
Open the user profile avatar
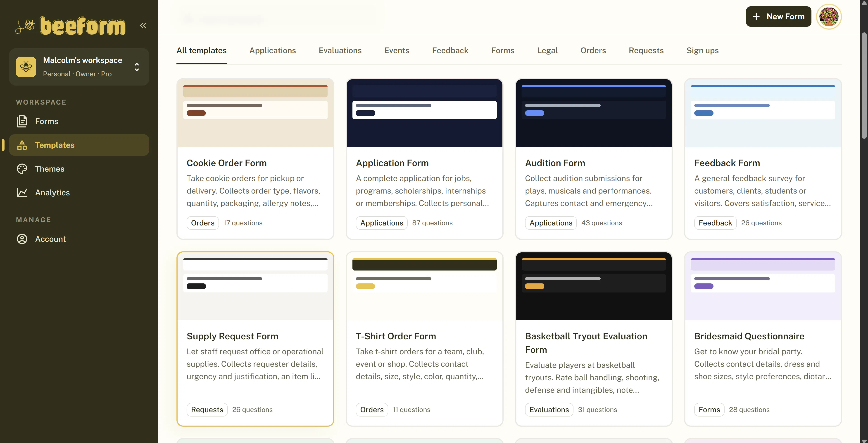(829, 16)
